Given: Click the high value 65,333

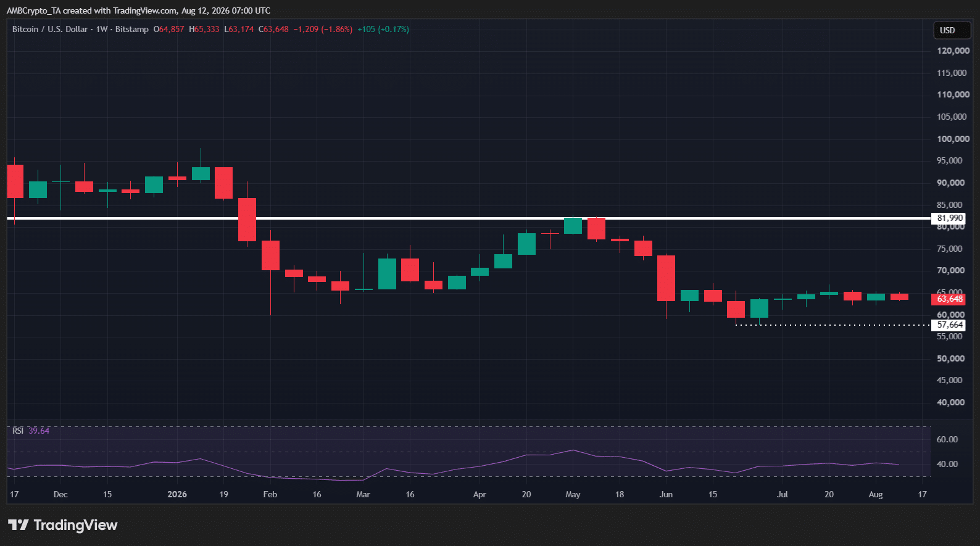Looking at the screenshot, I should (207, 29).
